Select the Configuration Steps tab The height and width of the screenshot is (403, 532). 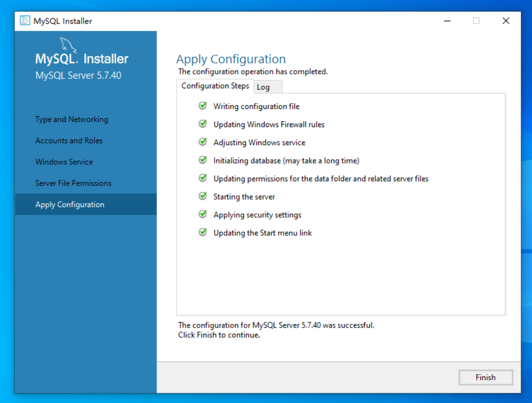215,86
